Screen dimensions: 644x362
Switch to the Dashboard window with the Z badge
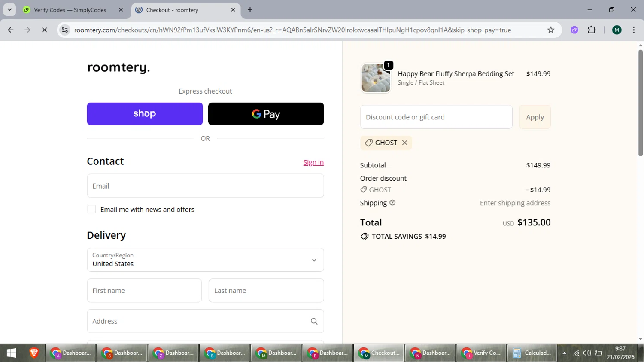[x=173, y=353]
